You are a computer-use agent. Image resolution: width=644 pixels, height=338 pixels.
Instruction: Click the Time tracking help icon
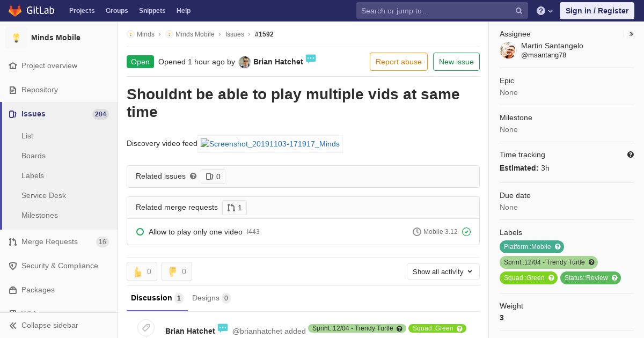coord(631,155)
